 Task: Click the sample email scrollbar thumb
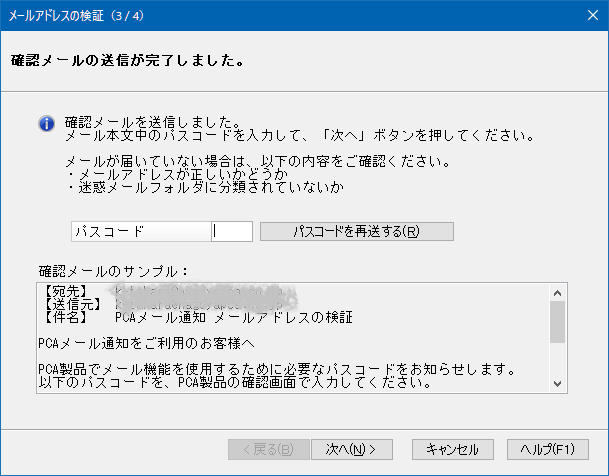pos(557,321)
